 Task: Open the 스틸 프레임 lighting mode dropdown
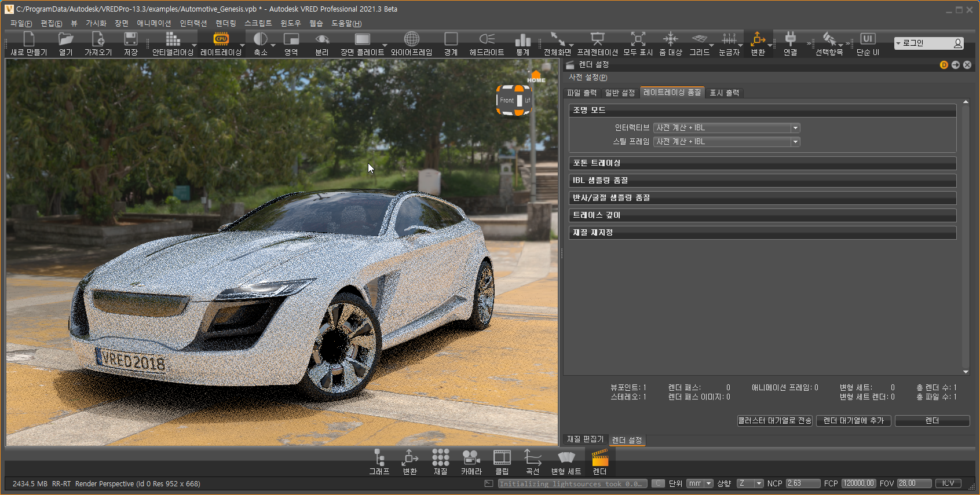tap(726, 142)
